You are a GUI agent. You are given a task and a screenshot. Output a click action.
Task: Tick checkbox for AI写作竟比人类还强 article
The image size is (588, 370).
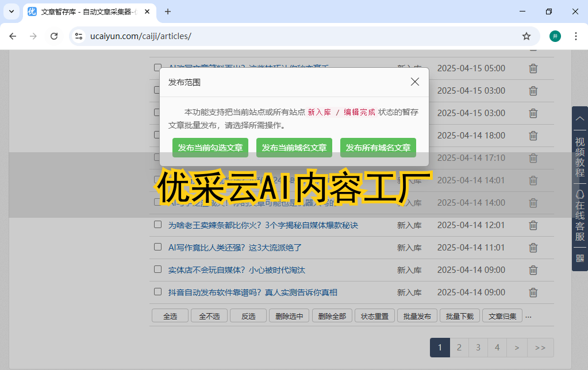[x=157, y=247]
